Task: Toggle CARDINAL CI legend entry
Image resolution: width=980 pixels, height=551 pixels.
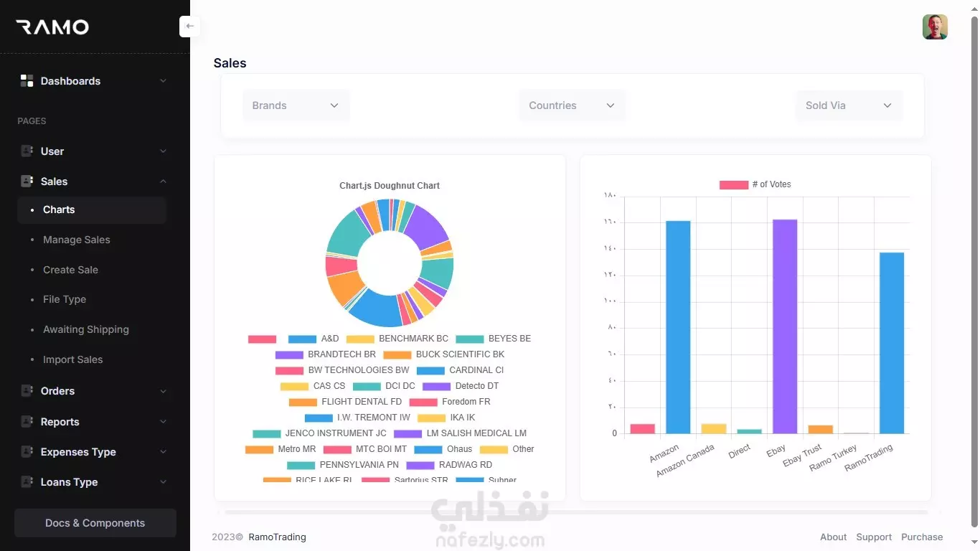Action: (460, 370)
